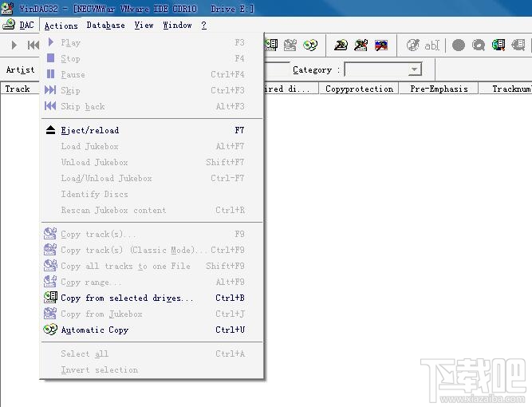532x407 pixels.
Task: Open the Window menu
Action: (x=177, y=25)
